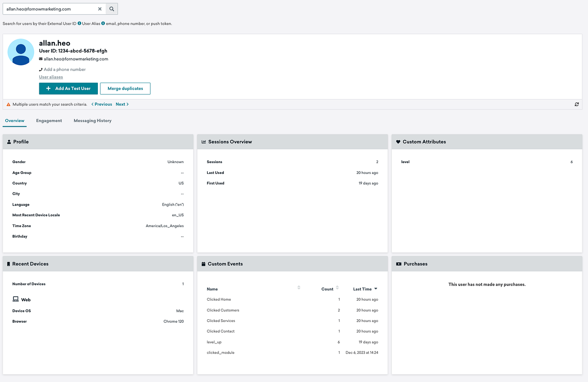Click the phone icon near Add a phone number

pyautogui.click(x=40, y=69)
